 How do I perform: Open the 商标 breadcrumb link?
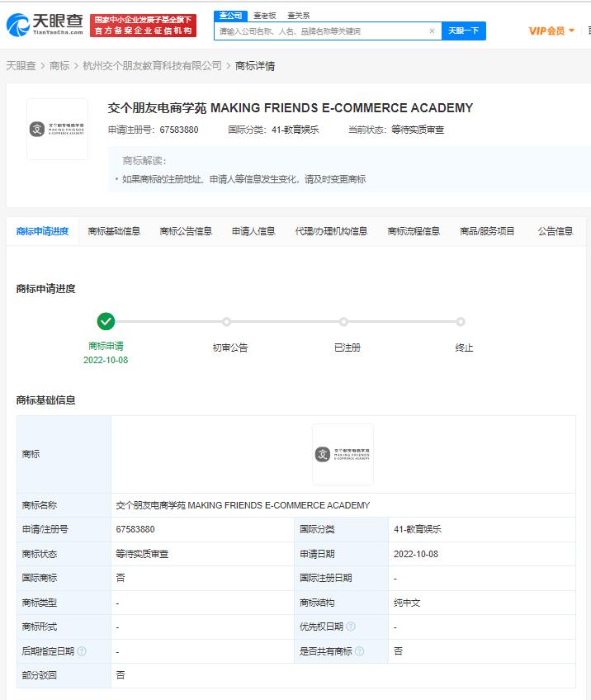click(x=59, y=66)
